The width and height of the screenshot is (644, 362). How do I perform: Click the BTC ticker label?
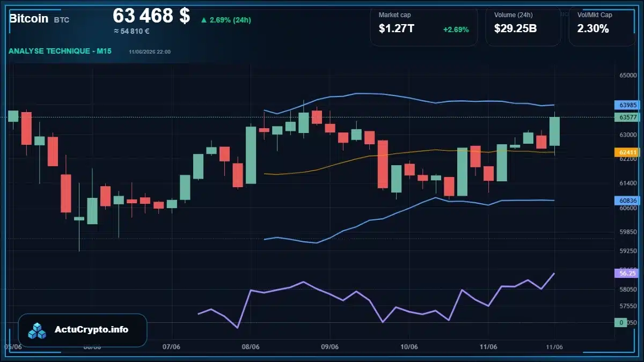point(61,20)
